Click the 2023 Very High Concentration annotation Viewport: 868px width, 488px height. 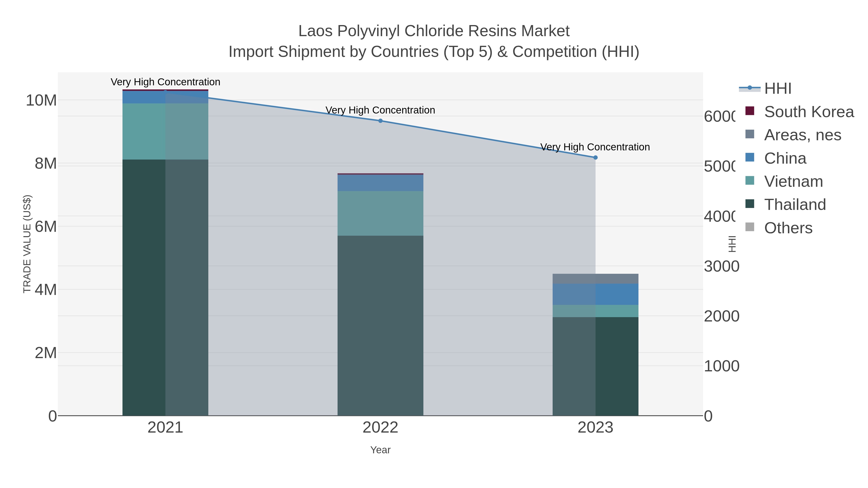click(x=595, y=147)
